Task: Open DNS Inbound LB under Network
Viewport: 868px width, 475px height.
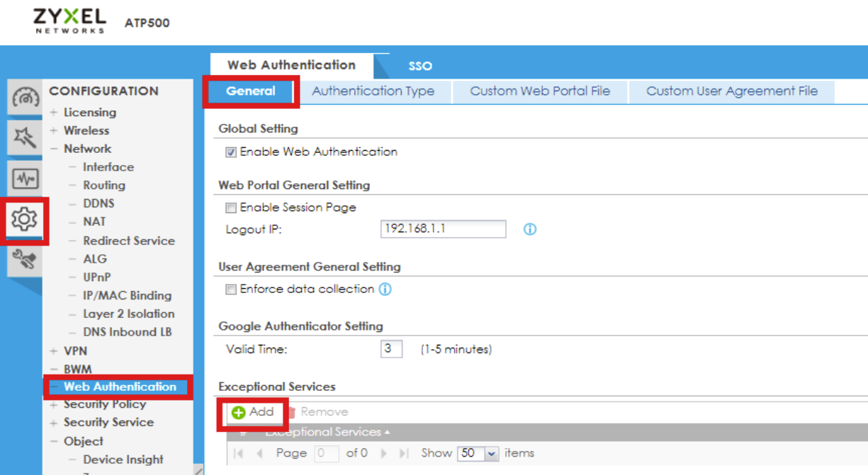Action: pos(127,333)
